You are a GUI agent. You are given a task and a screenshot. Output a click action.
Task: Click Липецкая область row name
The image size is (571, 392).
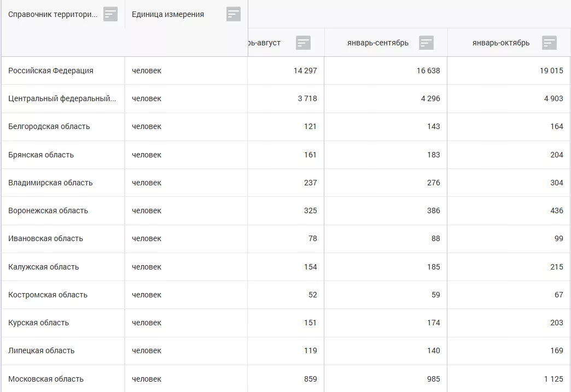(x=42, y=351)
